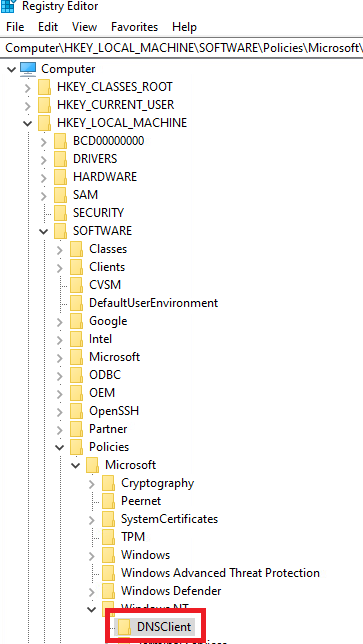This screenshot has width=363, height=644.
Task: Click the TPM key folder icon
Action: (108, 537)
